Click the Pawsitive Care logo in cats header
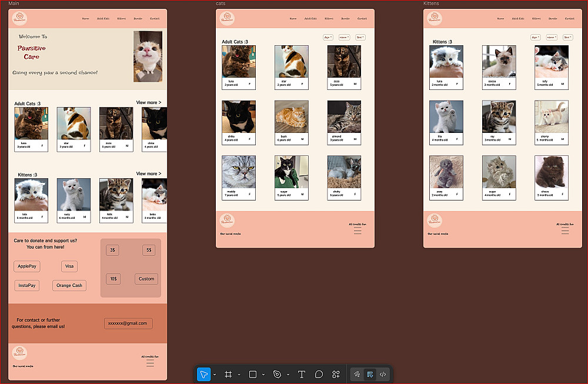The width and height of the screenshot is (588, 384). 227,18
